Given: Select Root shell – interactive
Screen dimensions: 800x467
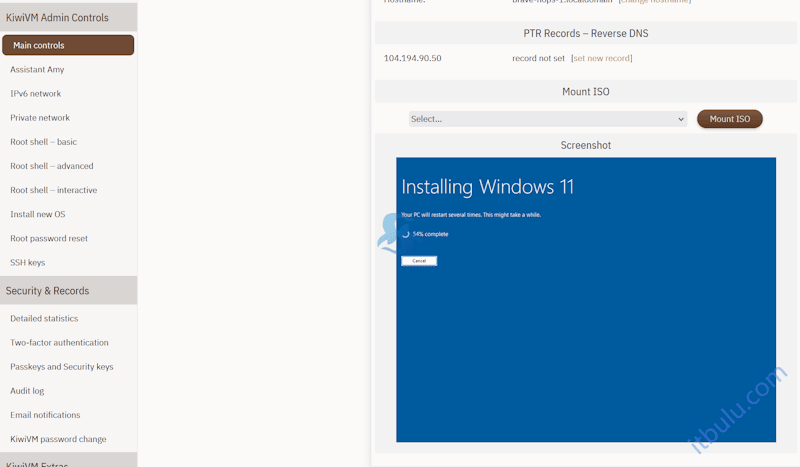Looking at the screenshot, I should [54, 190].
